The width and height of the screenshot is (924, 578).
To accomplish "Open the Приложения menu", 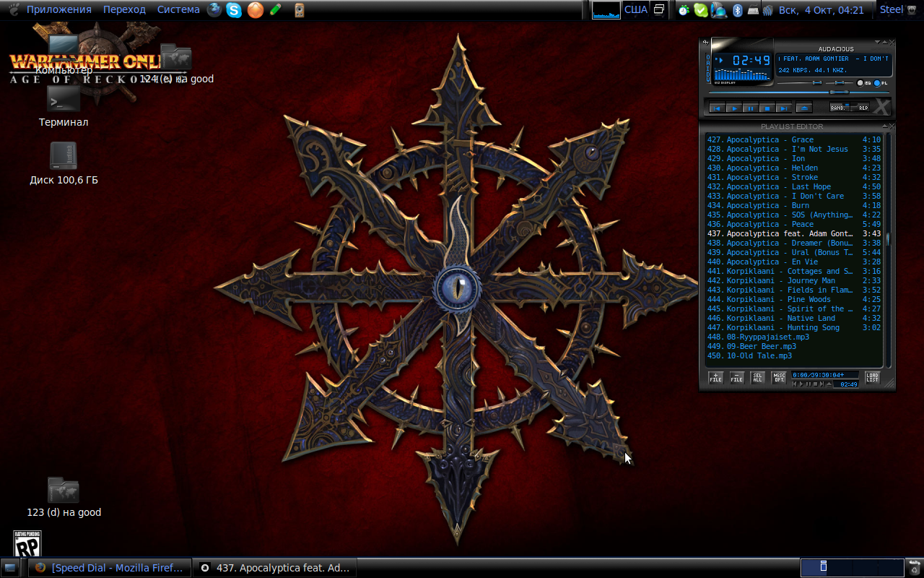I will [58, 9].
